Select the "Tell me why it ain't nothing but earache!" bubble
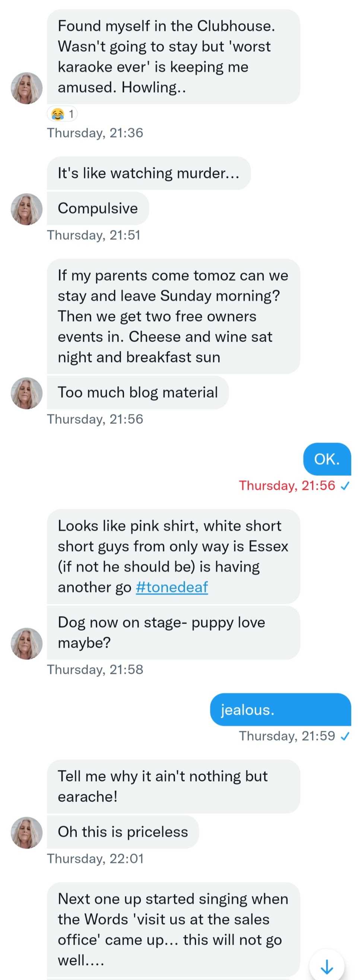This screenshot has height=980, width=362. 173,786
